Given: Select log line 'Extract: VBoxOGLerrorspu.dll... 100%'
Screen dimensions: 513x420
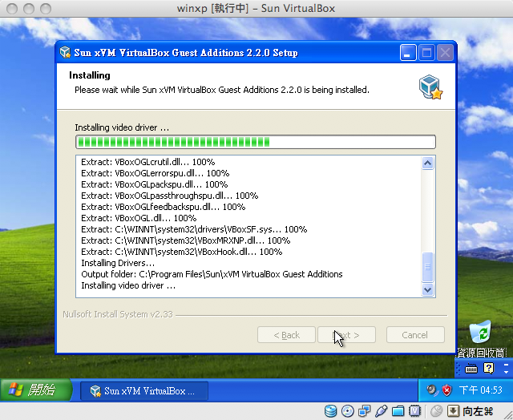Looking at the screenshot, I should coord(155,173).
